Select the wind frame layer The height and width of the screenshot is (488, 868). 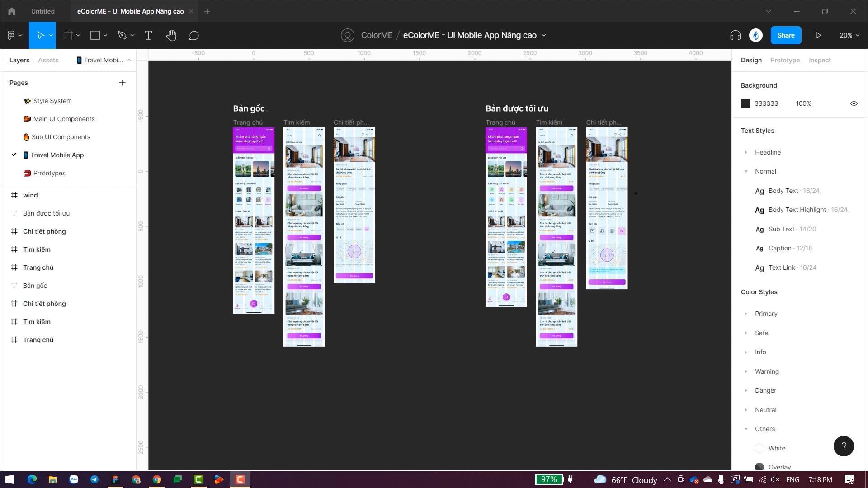[x=30, y=195]
